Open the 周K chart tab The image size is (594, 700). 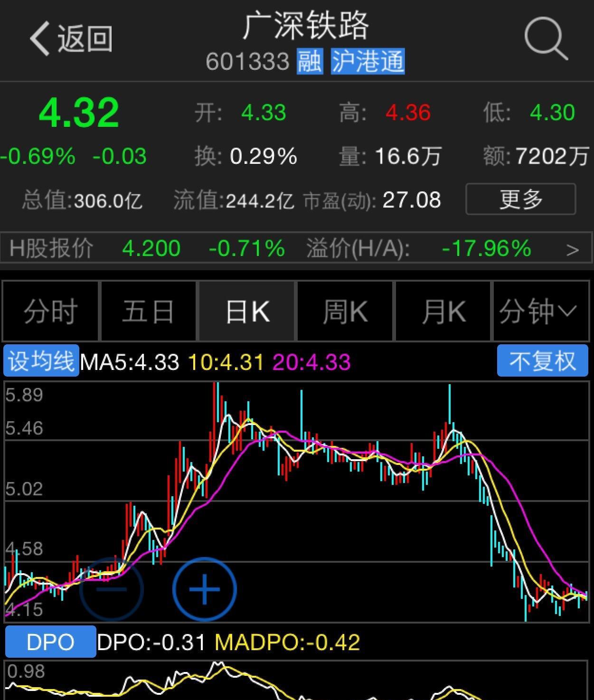pos(345,311)
